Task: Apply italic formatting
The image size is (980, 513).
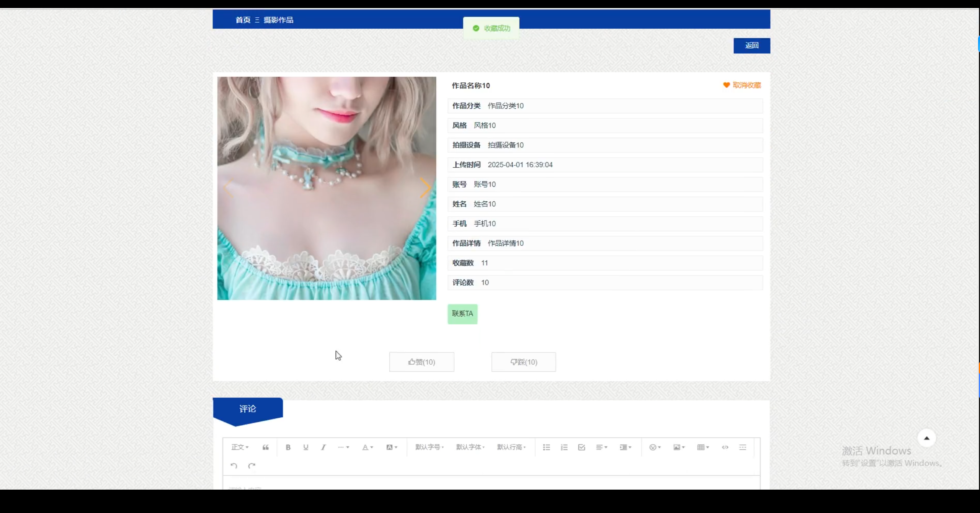Action: point(323,447)
